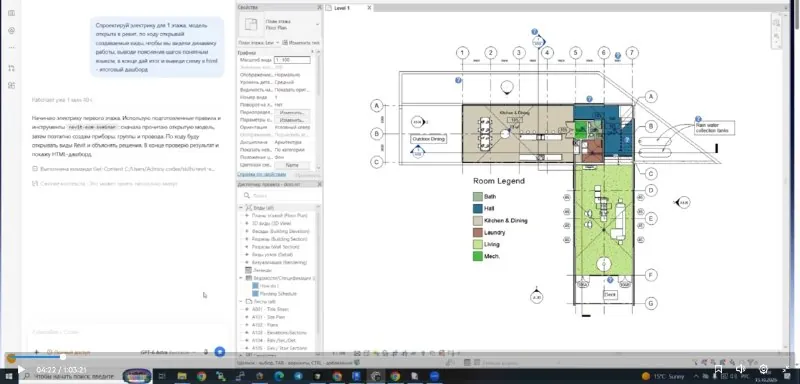
Task: Select Легенды in Project Browser
Action: point(262,270)
